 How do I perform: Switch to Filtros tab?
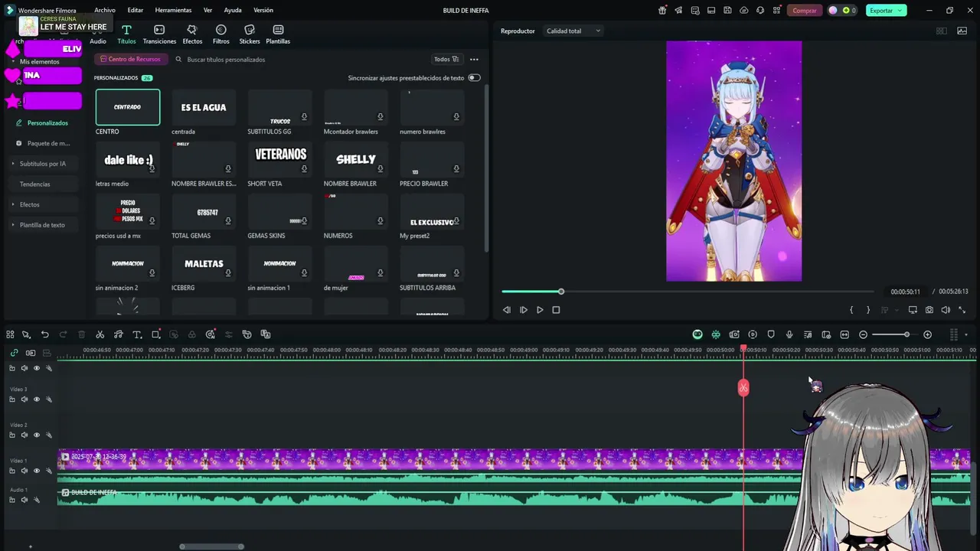tap(220, 34)
